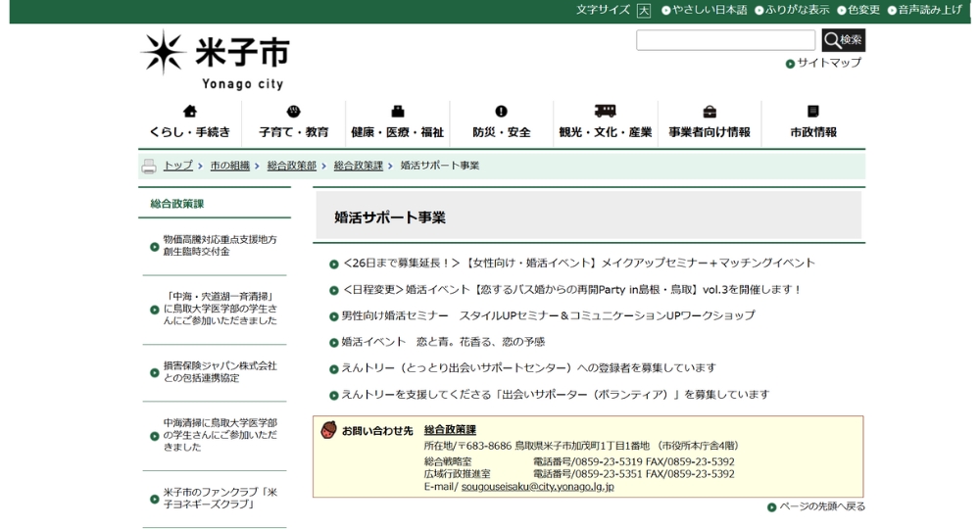Click the medical bag icon for 健康・医療・福祉
This screenshot has height=529, width=980.
[398, 111]
